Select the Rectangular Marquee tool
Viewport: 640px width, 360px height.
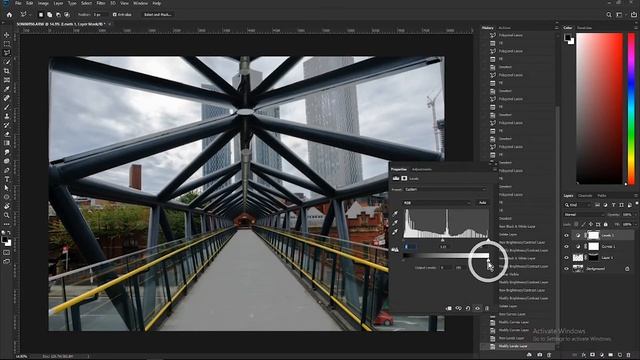pyautogui.click(x=7, y=44)
